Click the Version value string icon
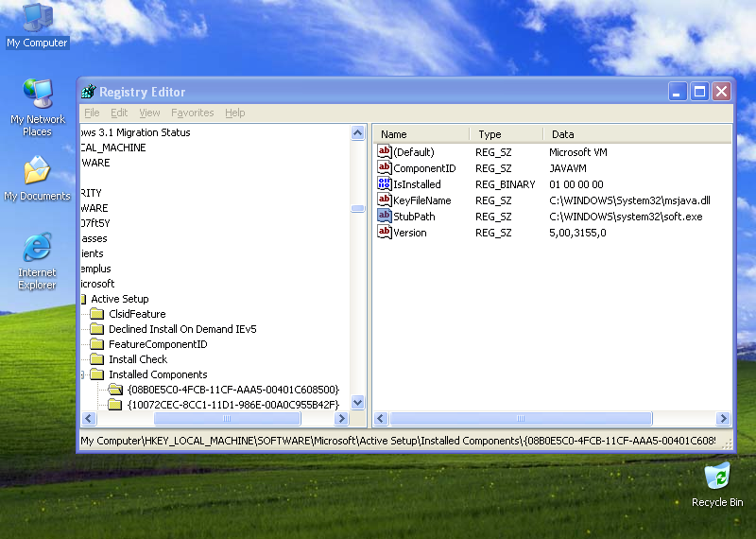Image resolution: width=756 pixels, height=539 pixels. pyautogui.click(x=385, y=232)
